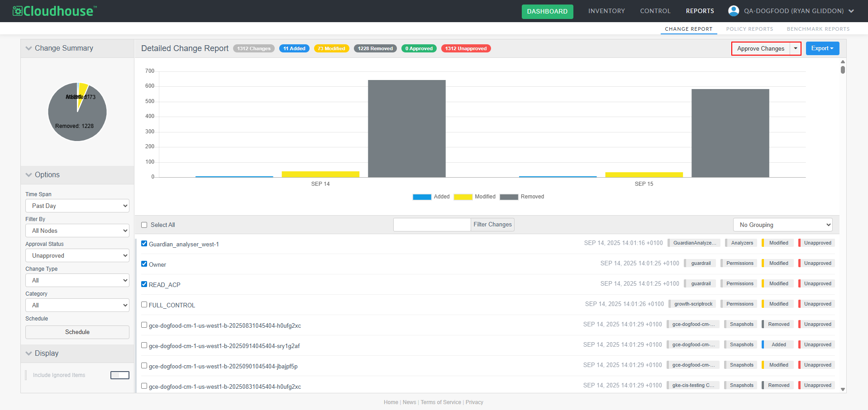
Task: Click the Approve Changes dropdown arrow
Action: pyautogui.click(x=795, y=48)
